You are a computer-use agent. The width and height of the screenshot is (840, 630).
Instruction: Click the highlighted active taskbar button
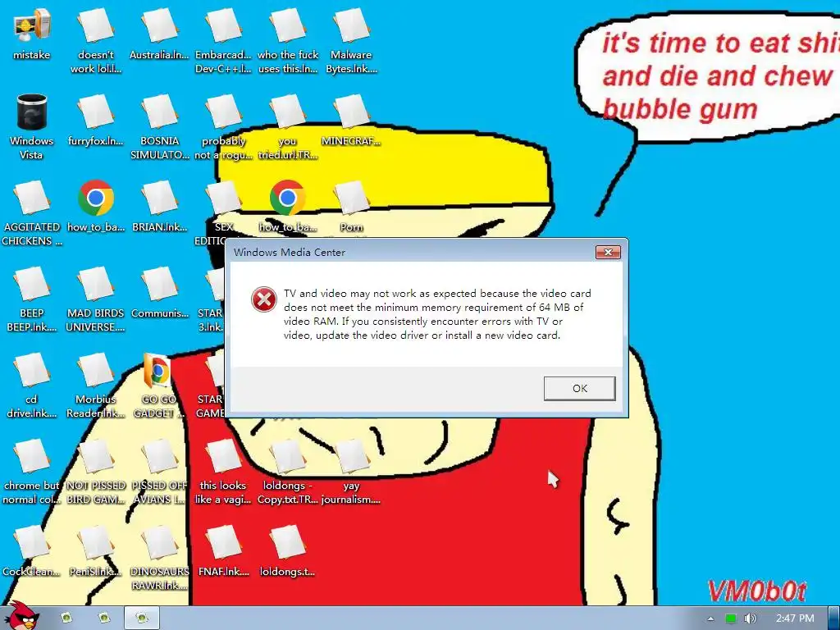[142, 619]
